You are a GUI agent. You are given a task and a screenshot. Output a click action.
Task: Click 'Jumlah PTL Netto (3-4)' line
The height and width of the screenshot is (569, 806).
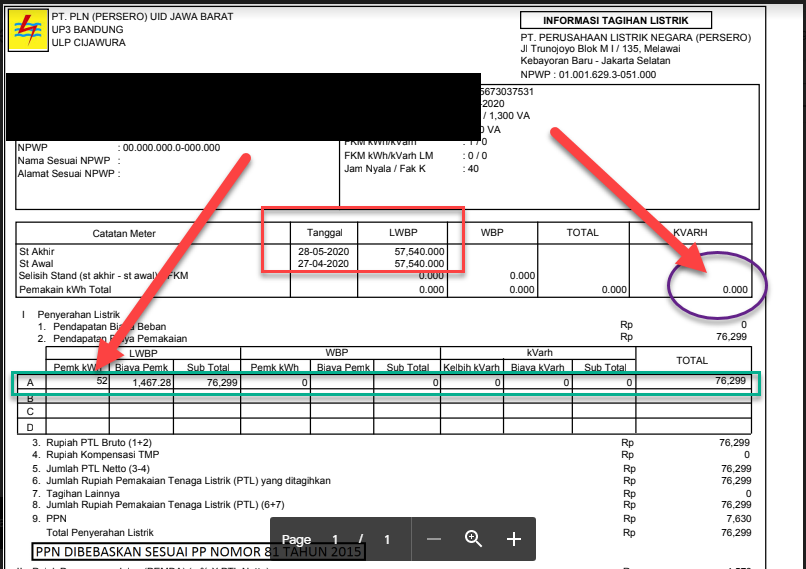98,468
